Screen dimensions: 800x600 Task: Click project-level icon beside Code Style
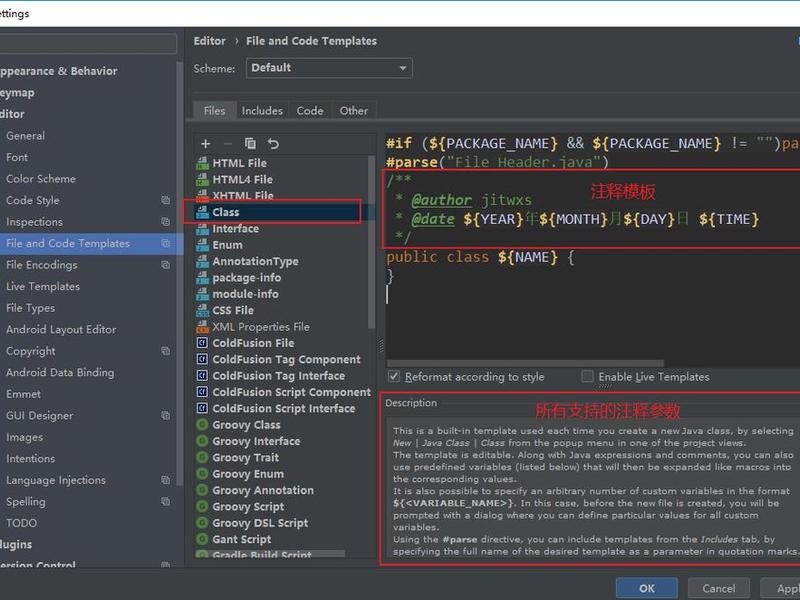[x=166, y=200]
